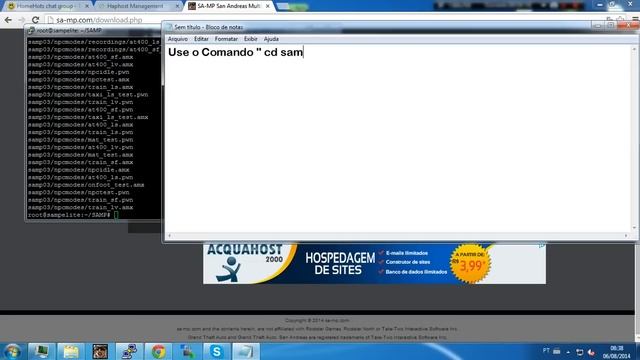Open the system clock showing 06/08/2014
Screen dimensions: 640x360
click(616, 352)
